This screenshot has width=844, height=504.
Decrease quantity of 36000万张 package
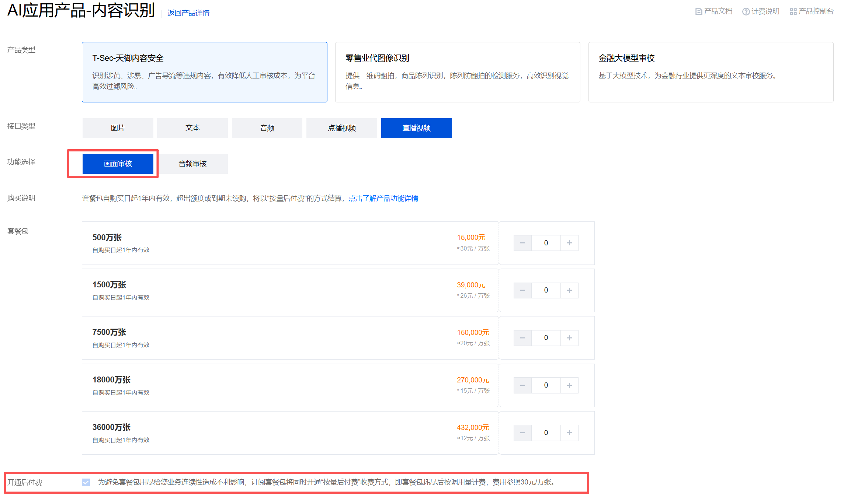pos(522,433)
